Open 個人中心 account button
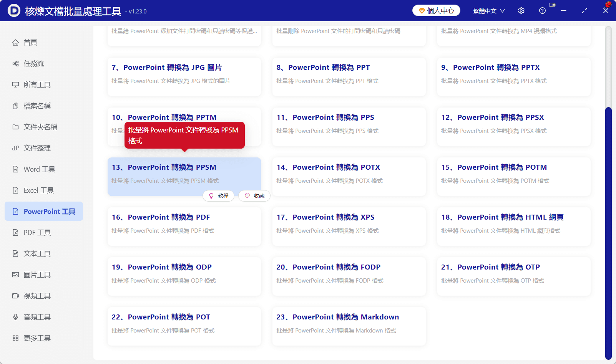 click(436, 11)
